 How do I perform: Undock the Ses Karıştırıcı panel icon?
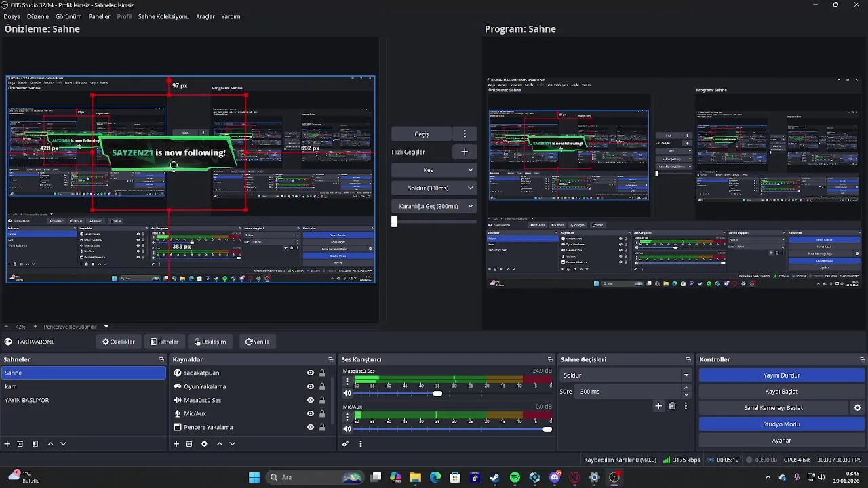[550, 359]
